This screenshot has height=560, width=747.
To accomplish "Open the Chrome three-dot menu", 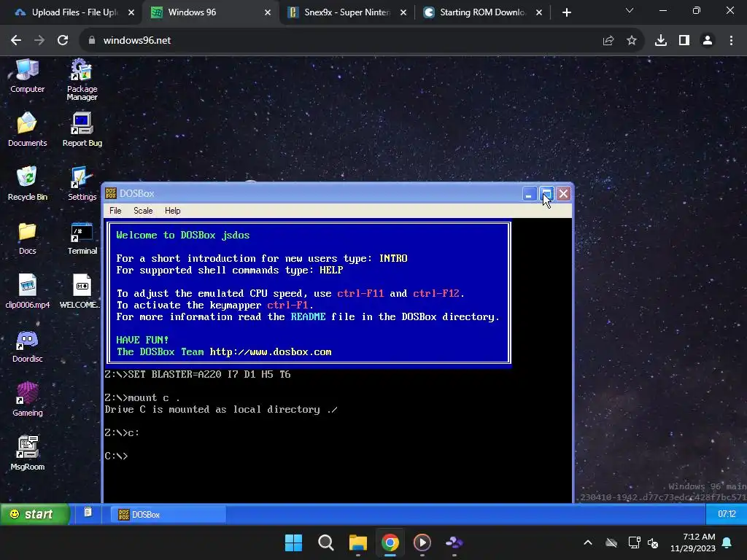I will pos(731,41).
